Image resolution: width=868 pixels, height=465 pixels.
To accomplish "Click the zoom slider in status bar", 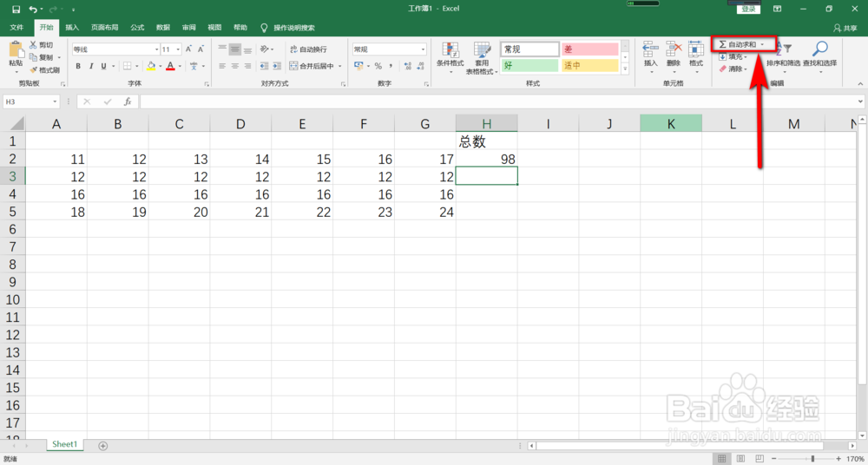I will point(812,459).
